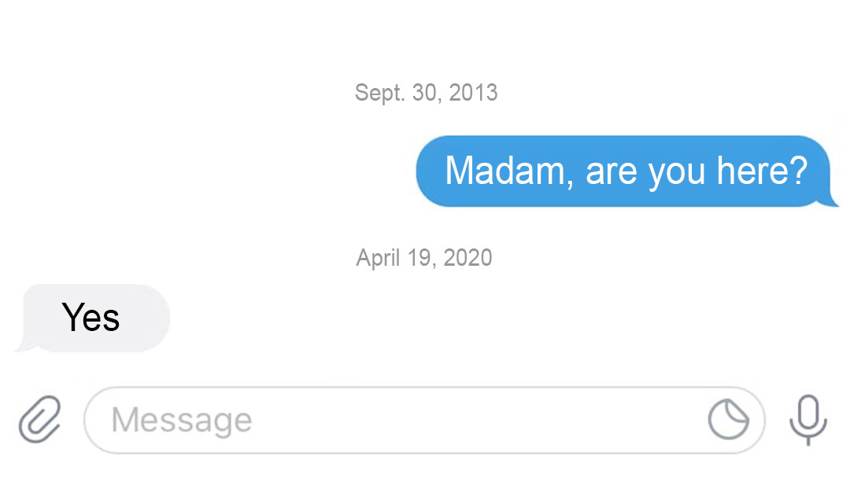Focus the Message input field
This screenshot has width=850, height=504.
coord(424,420)
